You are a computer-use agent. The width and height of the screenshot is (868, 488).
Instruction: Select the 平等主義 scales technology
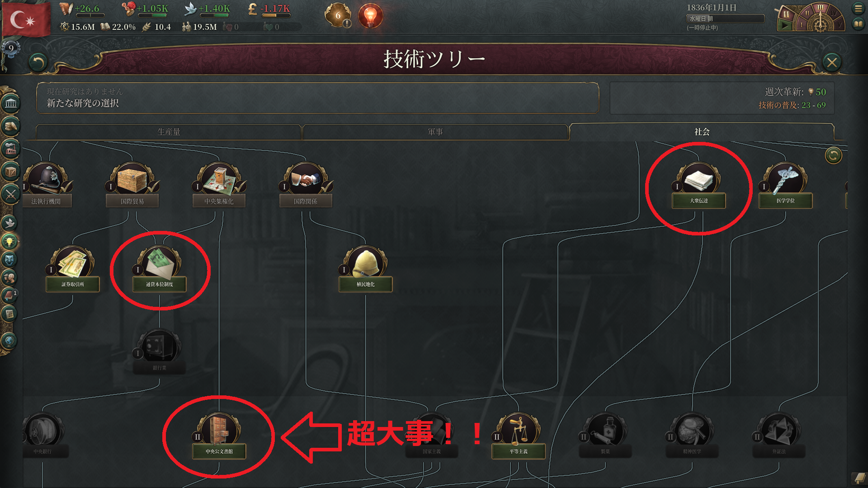coord(519,436)
